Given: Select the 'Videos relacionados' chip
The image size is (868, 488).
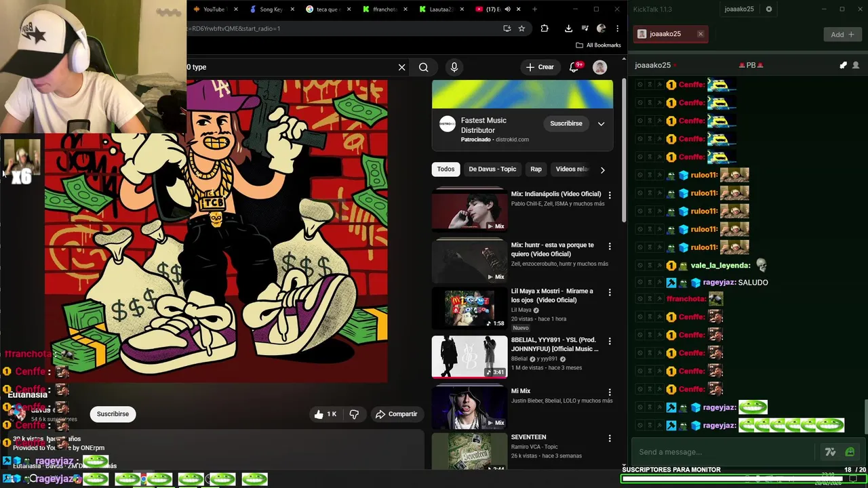Looking at the screenshot, I should click(x=572, y=169).
